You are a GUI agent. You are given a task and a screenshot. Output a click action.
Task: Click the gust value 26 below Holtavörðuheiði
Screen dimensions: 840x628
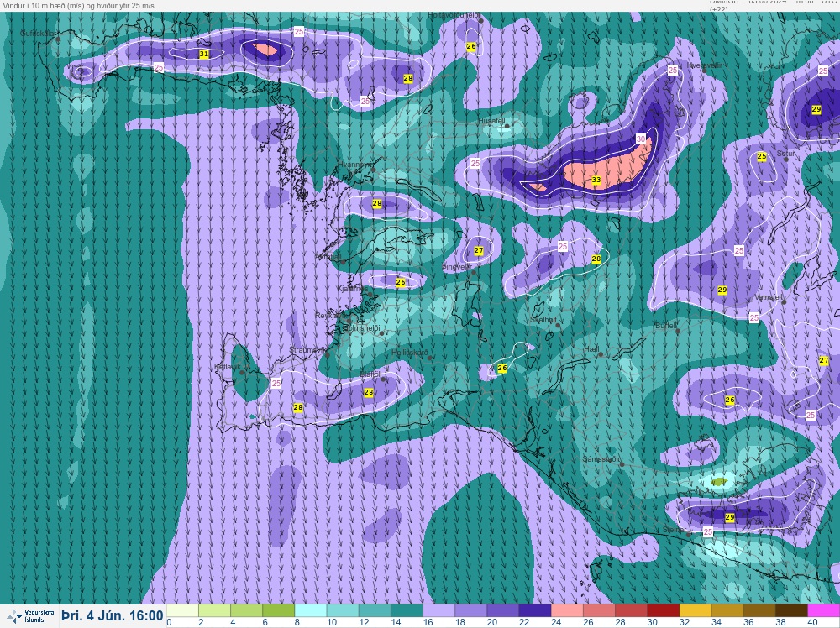(x=471, y=46)
